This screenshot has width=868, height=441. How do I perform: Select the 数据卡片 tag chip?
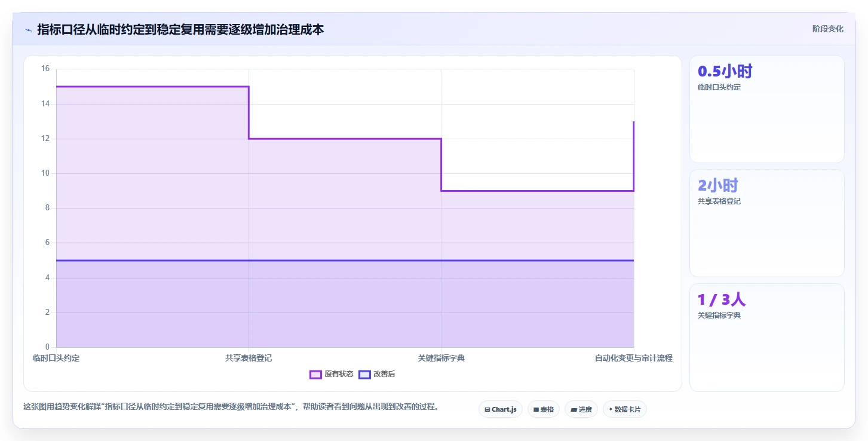pos(625,409)
